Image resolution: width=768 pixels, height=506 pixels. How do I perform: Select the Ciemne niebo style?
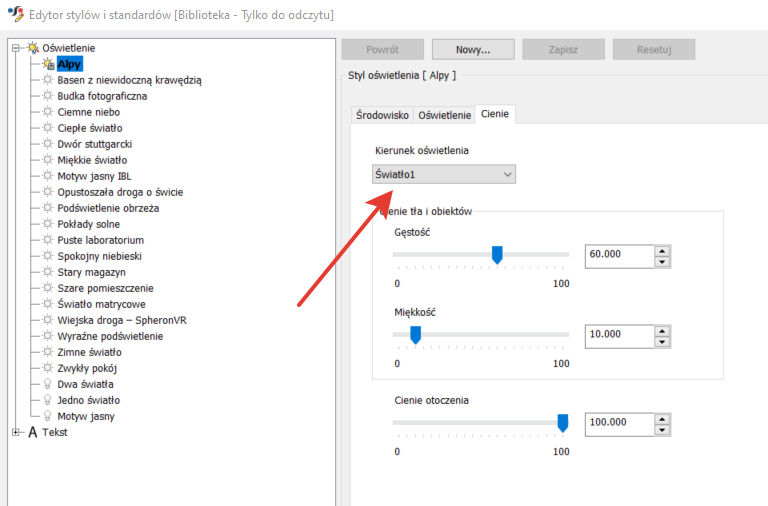[89, 112]
